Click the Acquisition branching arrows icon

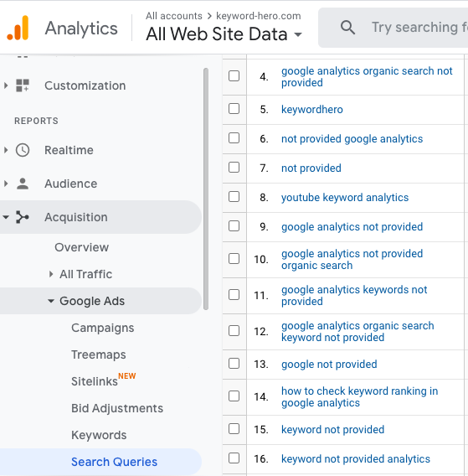coord(23,217)
